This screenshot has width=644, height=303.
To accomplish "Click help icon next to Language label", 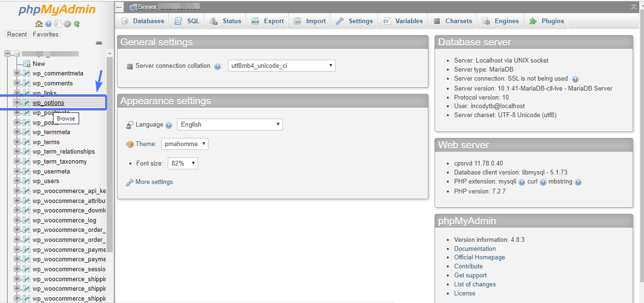I will click(x=169, y=125).
